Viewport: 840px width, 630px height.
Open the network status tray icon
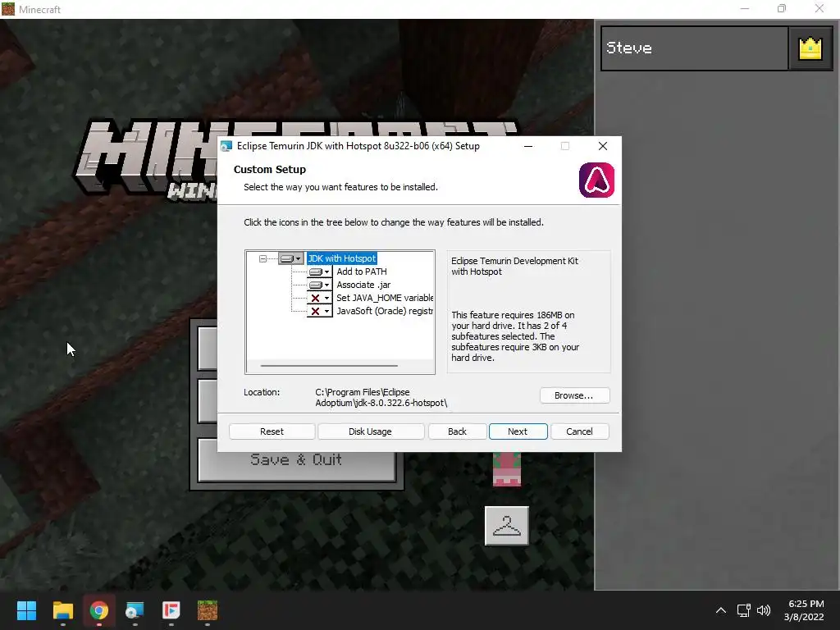point(743,610)
